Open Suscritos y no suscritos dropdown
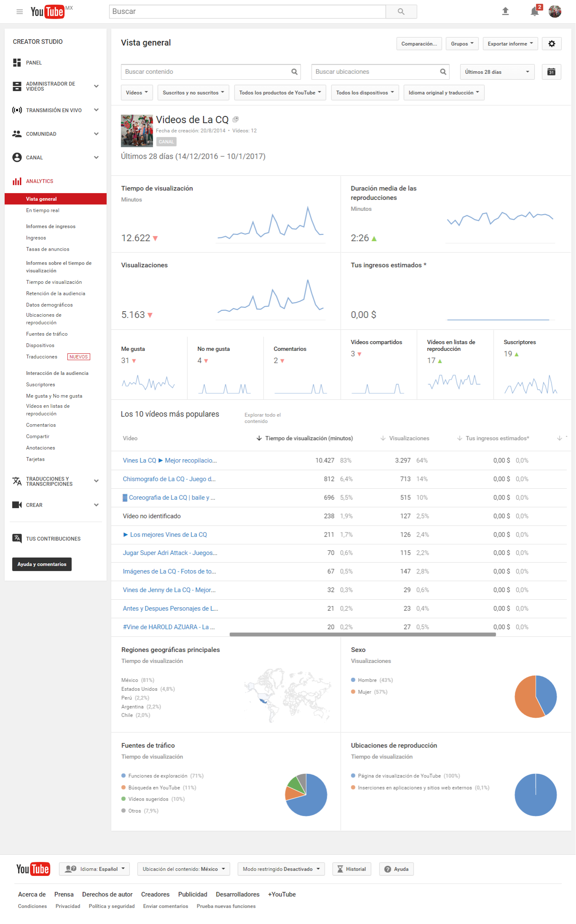The image size is (576, 924). coord(193,92)
